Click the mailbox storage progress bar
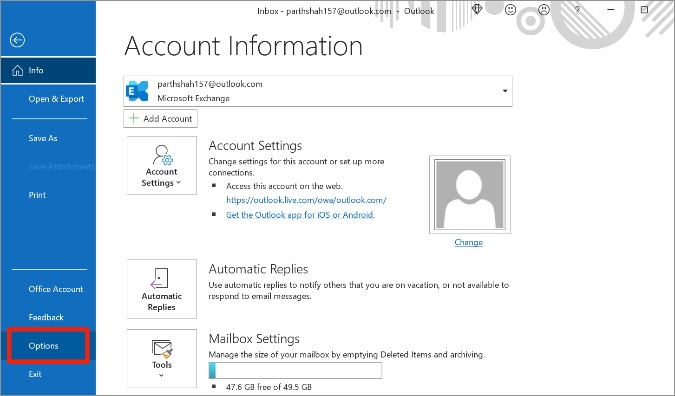Image resolution: width=675 pixels, height=396 pixels. pyautogui.click(x=295, y=370)
